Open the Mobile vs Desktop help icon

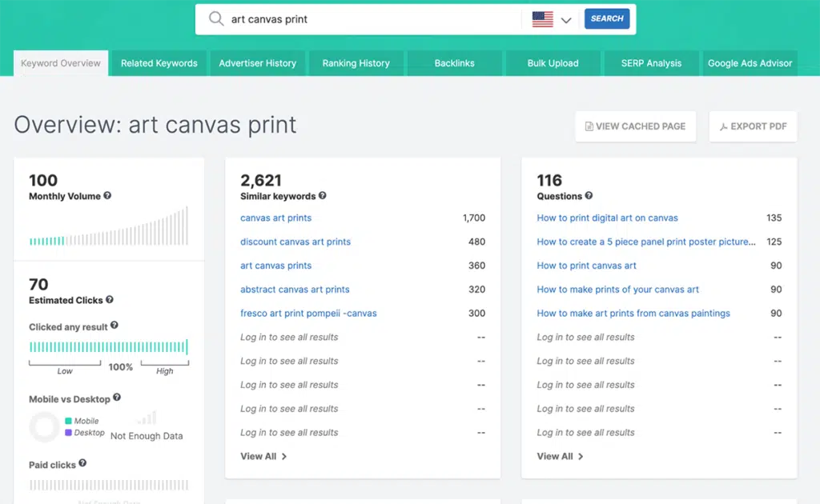[118, 398]
